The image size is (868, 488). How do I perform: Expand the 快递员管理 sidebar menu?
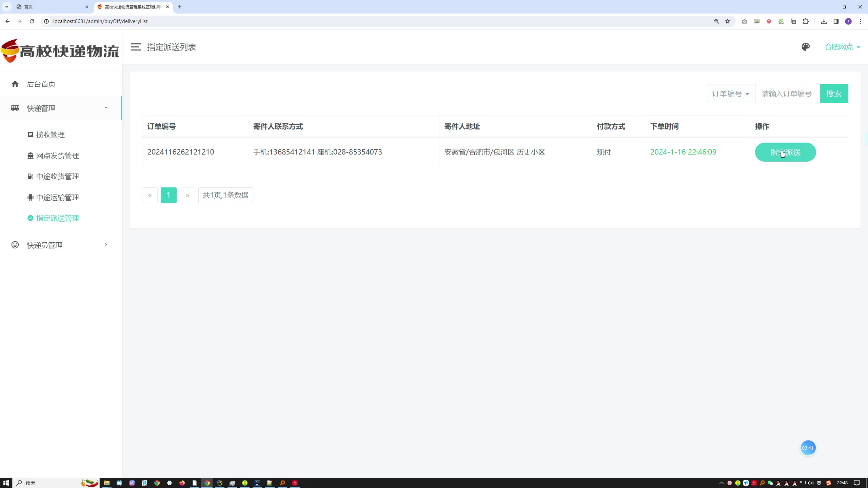61,245
